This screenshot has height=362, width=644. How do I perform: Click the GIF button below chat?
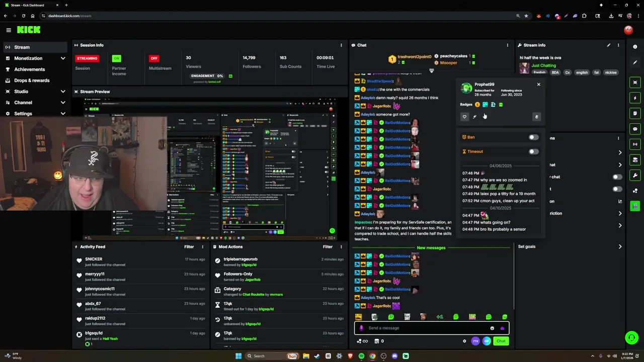487,341
